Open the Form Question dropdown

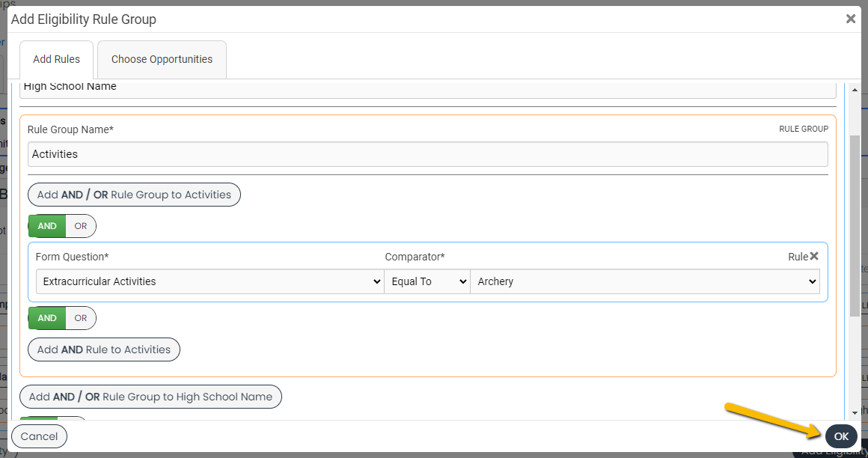point(210,282)
